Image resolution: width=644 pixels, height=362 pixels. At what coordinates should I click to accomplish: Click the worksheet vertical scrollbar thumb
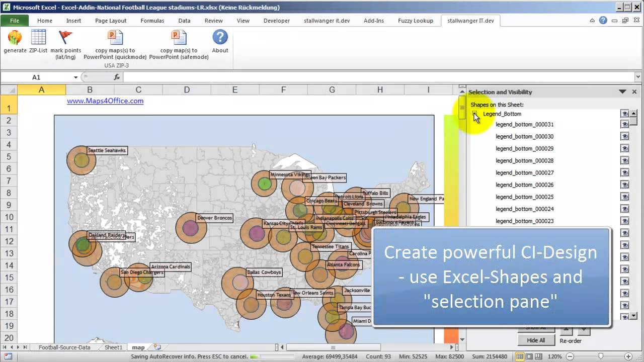click(x=462, y=108)
